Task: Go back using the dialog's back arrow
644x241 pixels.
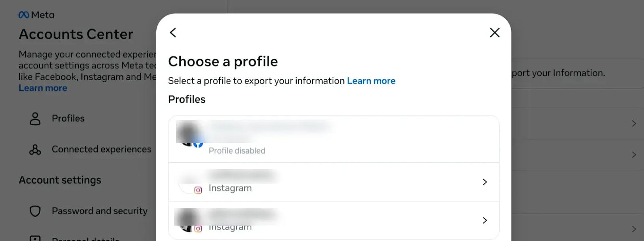Action: tap(173, 33)
